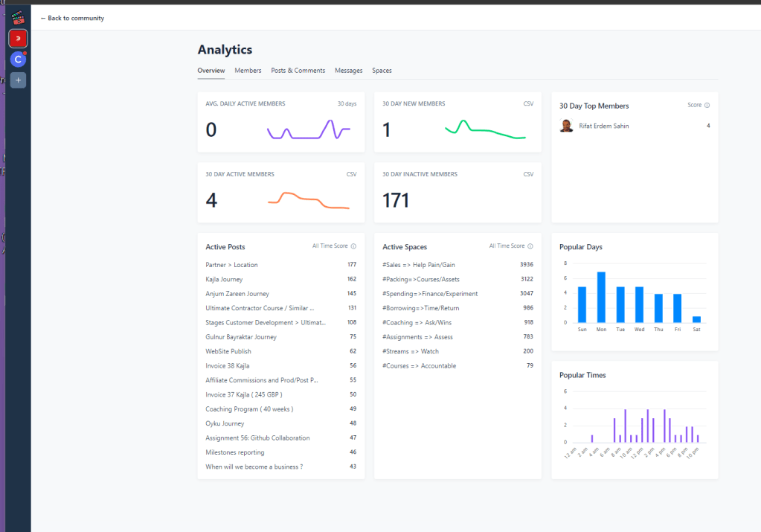Open the 30 days range selector
Viewport: 761px width, 532px height.
coord(347,104)
